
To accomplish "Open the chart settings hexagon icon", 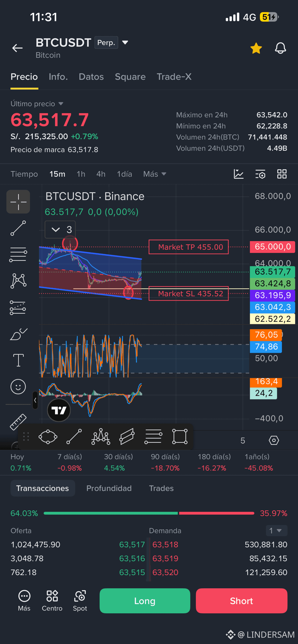I will coord(274,440).
